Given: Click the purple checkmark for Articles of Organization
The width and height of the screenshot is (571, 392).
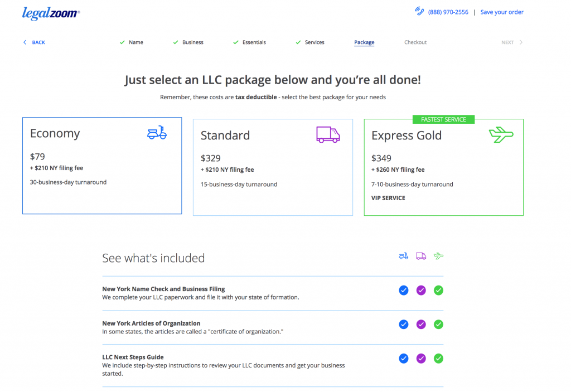Looking at the screenshot, I should coord(421,324).
